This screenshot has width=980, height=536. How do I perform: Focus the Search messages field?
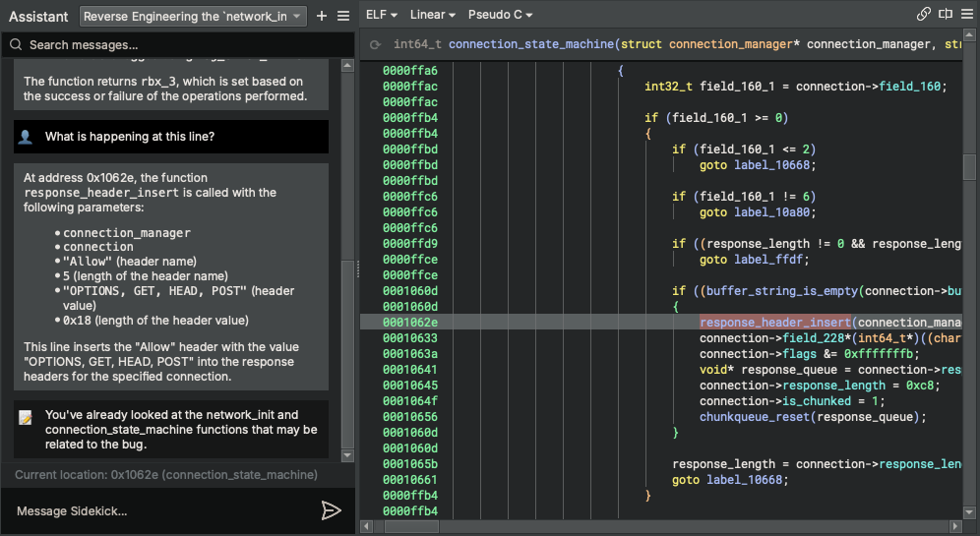(177, 45)
